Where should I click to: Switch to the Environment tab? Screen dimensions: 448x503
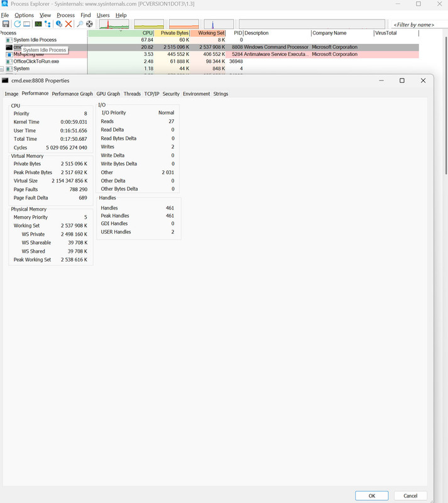pos(196,94)
